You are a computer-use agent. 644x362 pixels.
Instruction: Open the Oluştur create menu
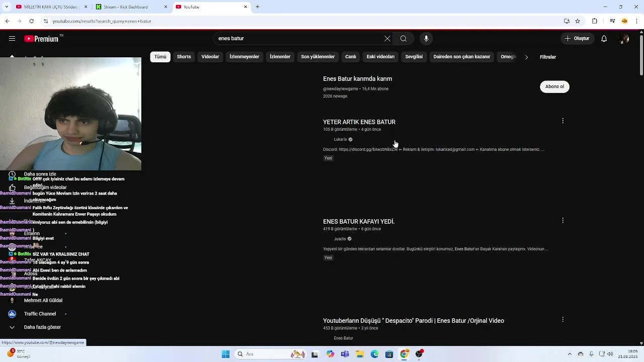577,39
